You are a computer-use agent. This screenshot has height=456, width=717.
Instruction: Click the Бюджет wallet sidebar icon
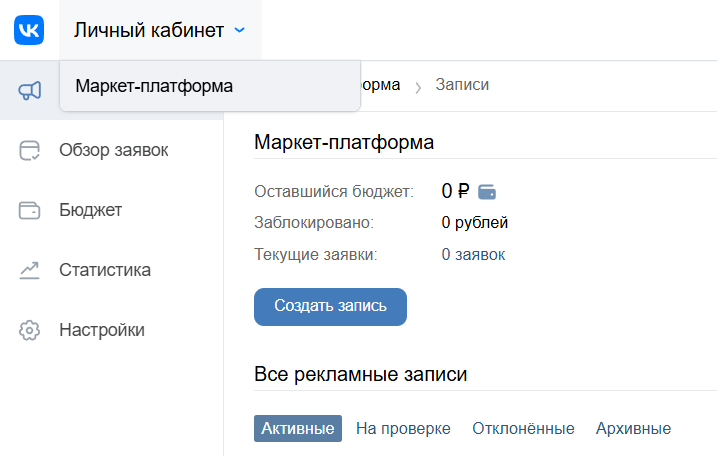coord(30,211)
